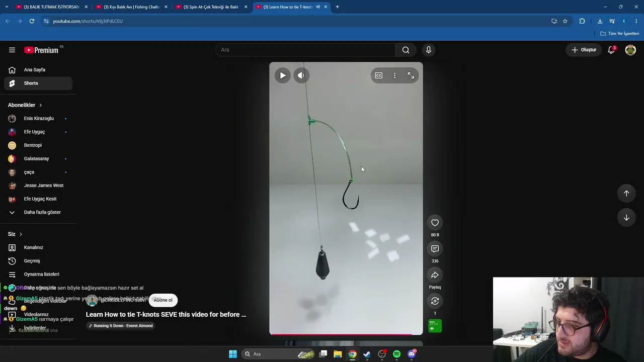Screen dimensions: 644x362
Task: Reload the current page
Action: pos(32,21)
